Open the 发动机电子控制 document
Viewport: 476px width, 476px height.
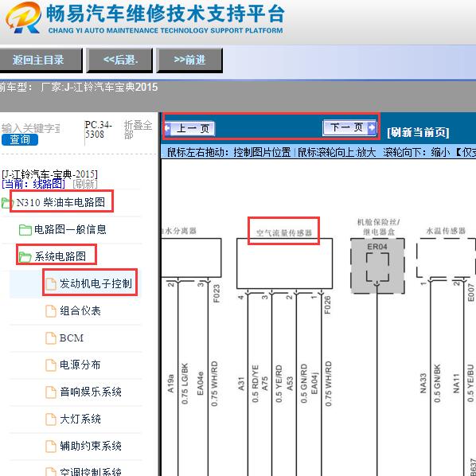(96, 283)
